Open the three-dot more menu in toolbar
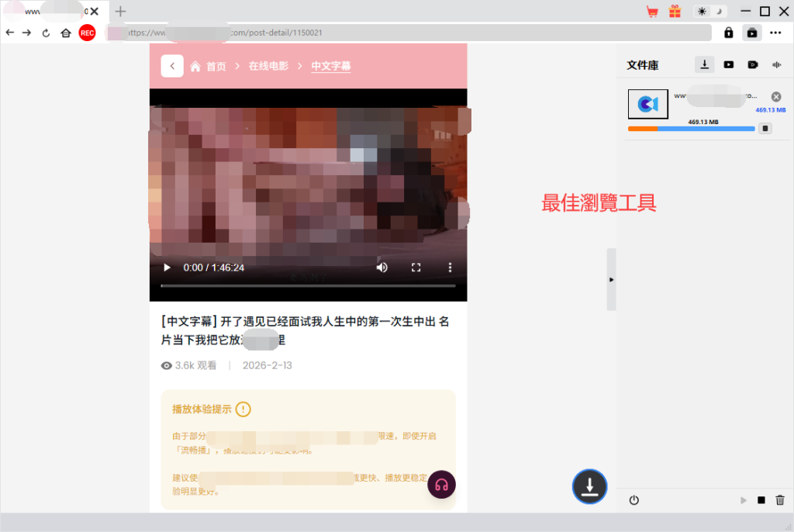This screenshot has width=794, height=532. pyautogui.click(x=775, y=33)
